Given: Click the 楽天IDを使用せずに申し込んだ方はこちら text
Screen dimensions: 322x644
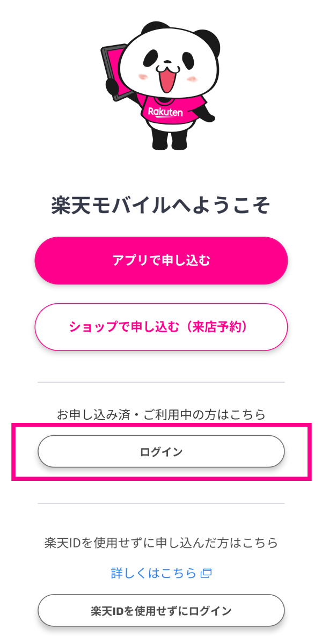Looking at the screenshot, I should pos(161,543).
